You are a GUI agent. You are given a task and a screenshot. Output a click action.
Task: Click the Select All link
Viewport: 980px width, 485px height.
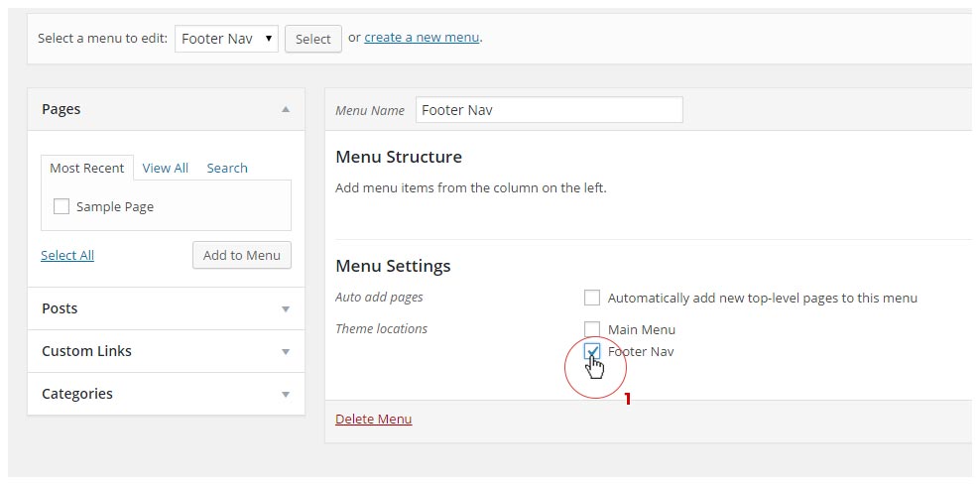[67, 255]
